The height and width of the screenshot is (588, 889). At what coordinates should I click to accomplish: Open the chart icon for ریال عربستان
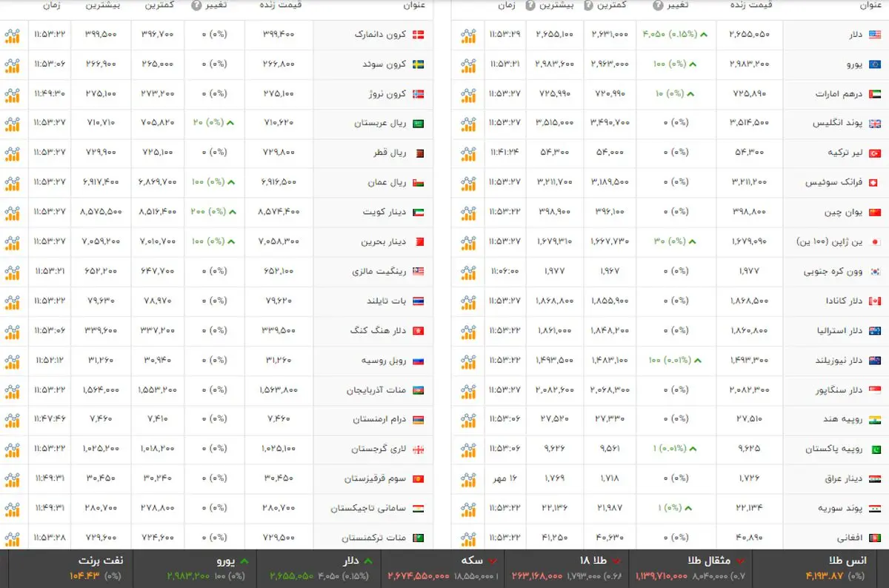pyautogui.click(x=12, y=124)
